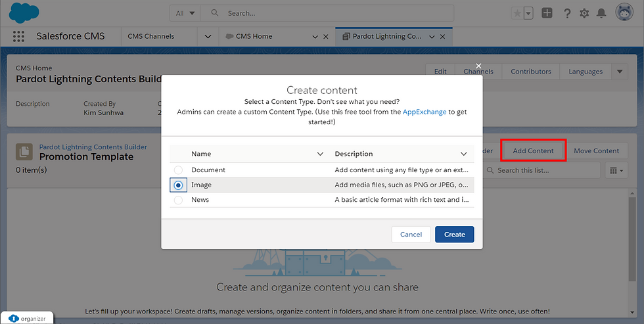Image resolution: width=644 pixels, height=324 pixels.
Task: Expand the CMS Channels tab dropdown chevron
Action: 208,37
